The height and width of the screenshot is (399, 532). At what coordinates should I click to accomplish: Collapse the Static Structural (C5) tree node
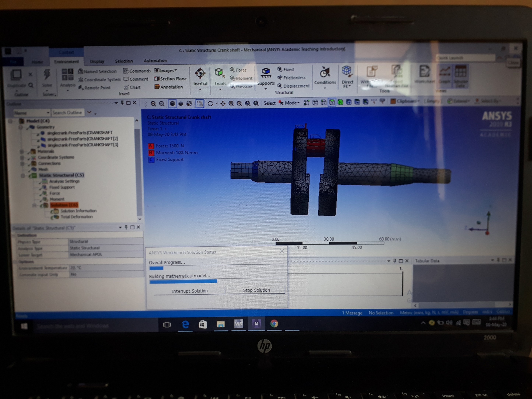[23, 175]
